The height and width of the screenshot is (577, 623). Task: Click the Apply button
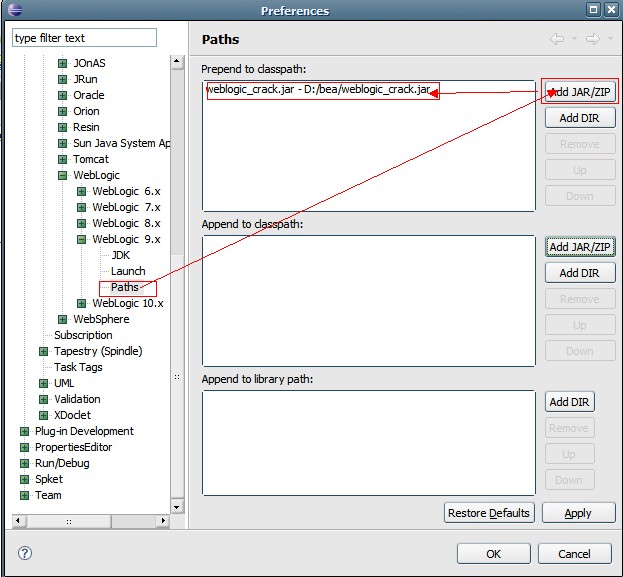coord(578,513)
